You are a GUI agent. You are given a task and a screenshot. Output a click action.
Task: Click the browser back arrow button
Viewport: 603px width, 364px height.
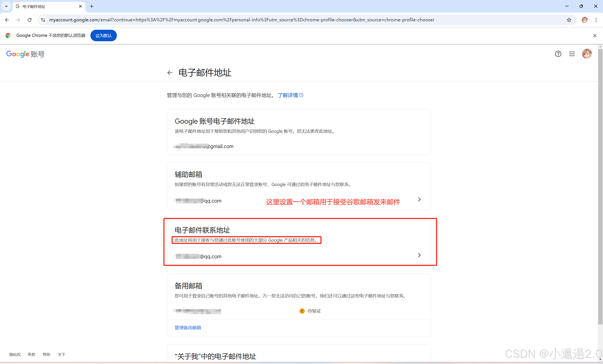click(7, 20)
